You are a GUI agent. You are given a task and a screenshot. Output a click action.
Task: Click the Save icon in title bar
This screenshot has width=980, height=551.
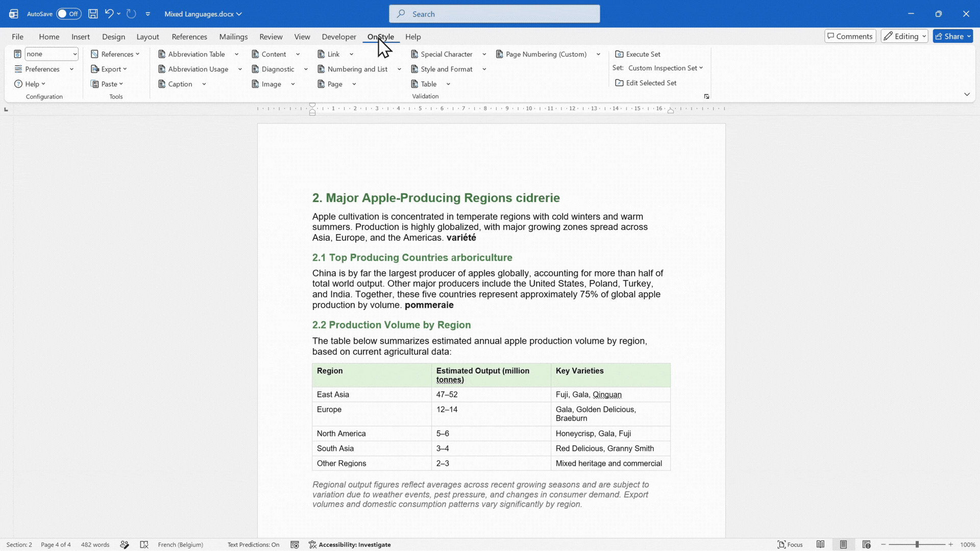(x=93, y=14)
